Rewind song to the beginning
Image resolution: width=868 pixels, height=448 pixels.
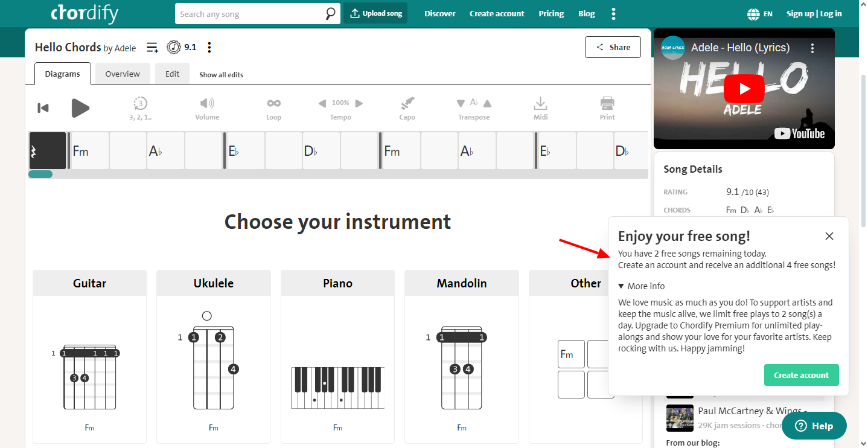click(x=43, y=108)
